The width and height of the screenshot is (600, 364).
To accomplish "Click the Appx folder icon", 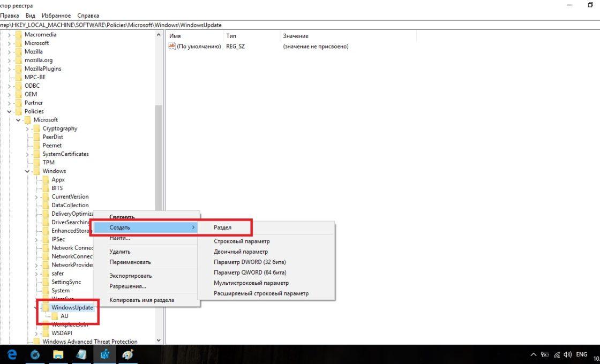I will 45,180.
